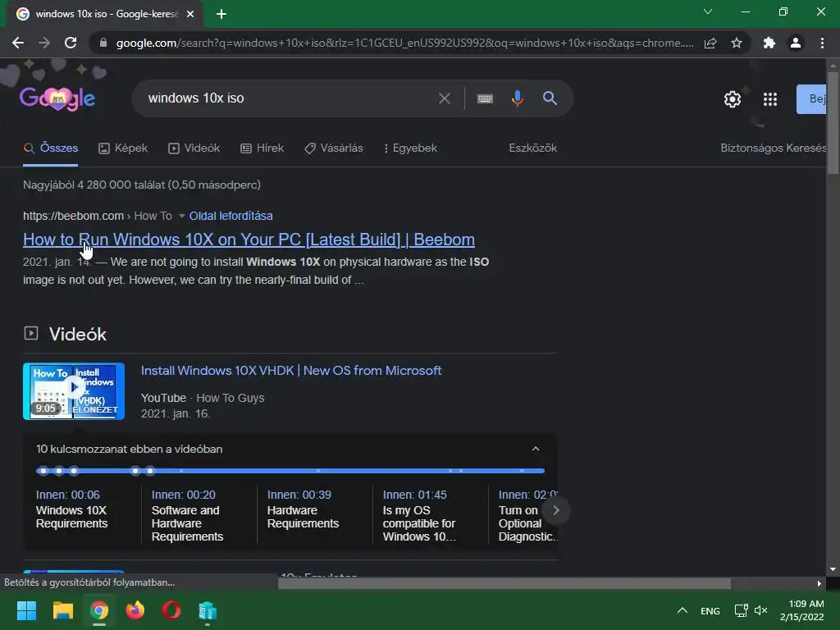Open the Egyebek more menu
Screen dimensions: 840x630
pyautogui.click(x=410, y=148)
